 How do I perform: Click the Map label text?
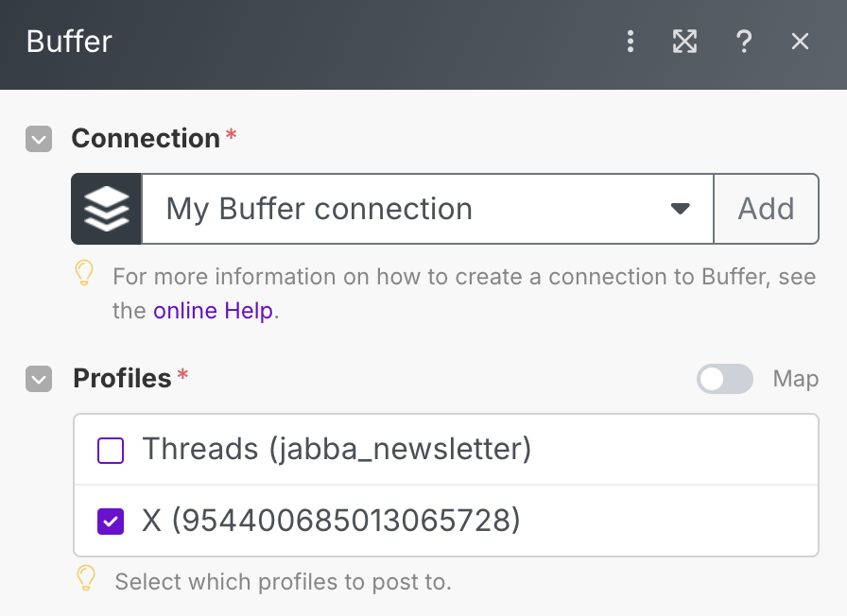click(x=796, y=379)
